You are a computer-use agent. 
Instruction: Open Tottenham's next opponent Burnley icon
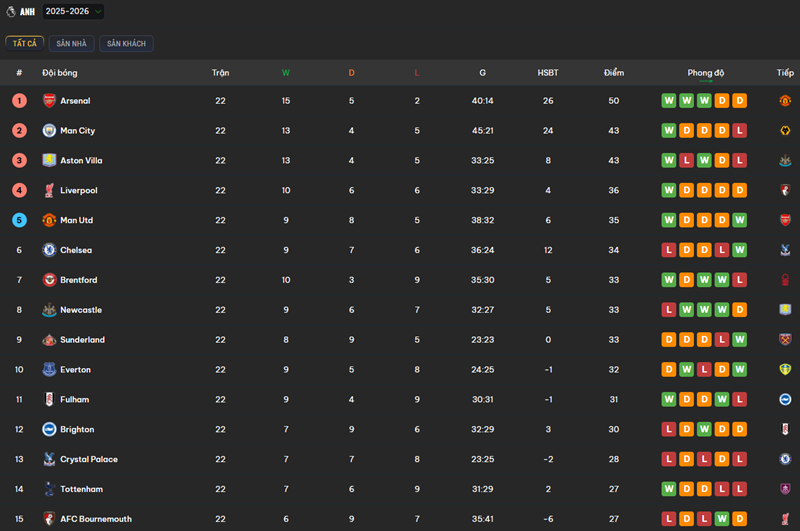click(x=785, y=489)
